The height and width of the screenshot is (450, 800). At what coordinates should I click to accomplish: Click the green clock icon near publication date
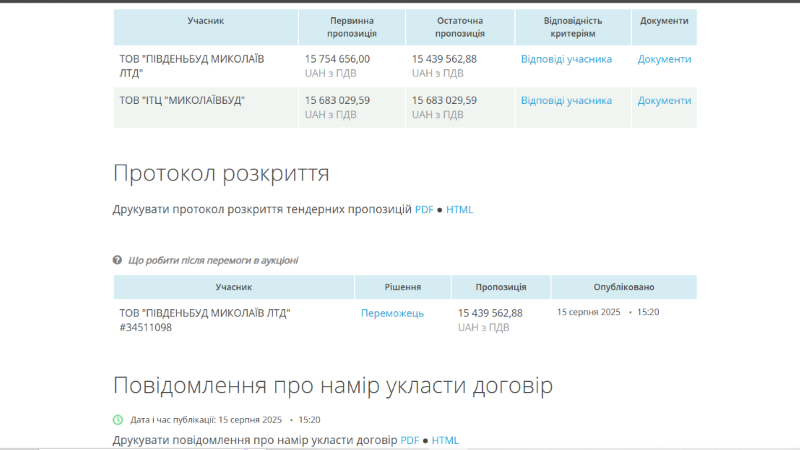click(x=118, y=420)
